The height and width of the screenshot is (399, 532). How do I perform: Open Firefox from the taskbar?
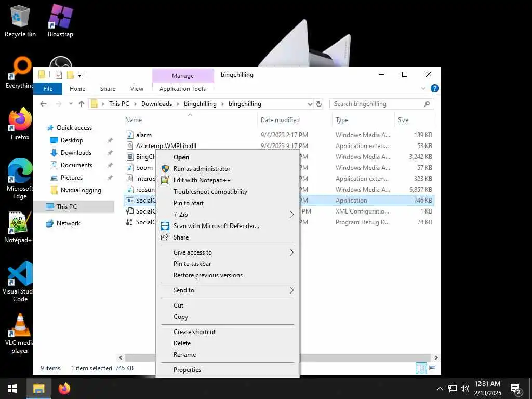[64, 389]
